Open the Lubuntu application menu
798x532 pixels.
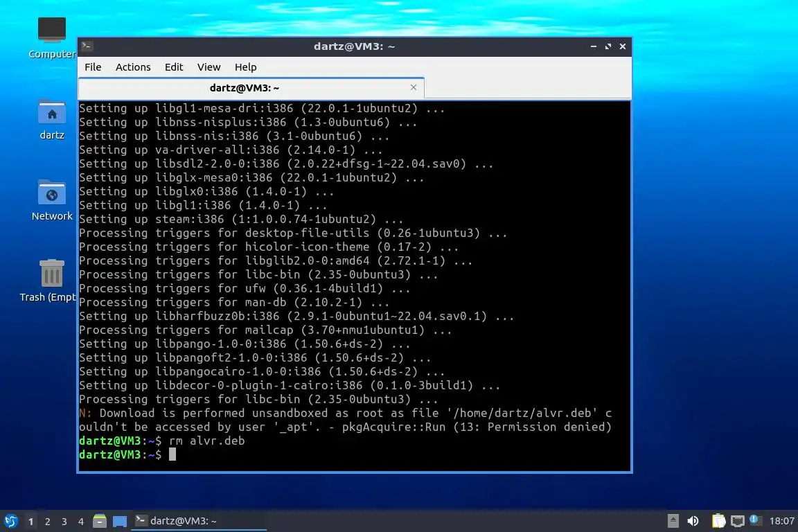click(x=10, y=521)
